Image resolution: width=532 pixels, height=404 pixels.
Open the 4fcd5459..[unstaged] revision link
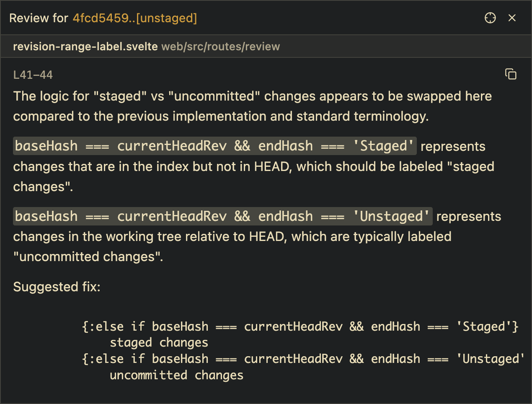(135, 18)
